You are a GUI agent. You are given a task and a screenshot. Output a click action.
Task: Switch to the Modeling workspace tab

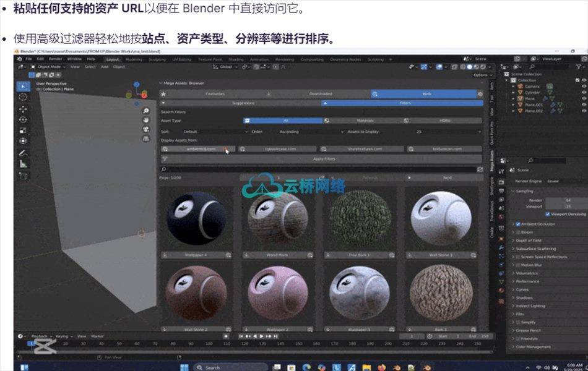click(x=134, y=59)
